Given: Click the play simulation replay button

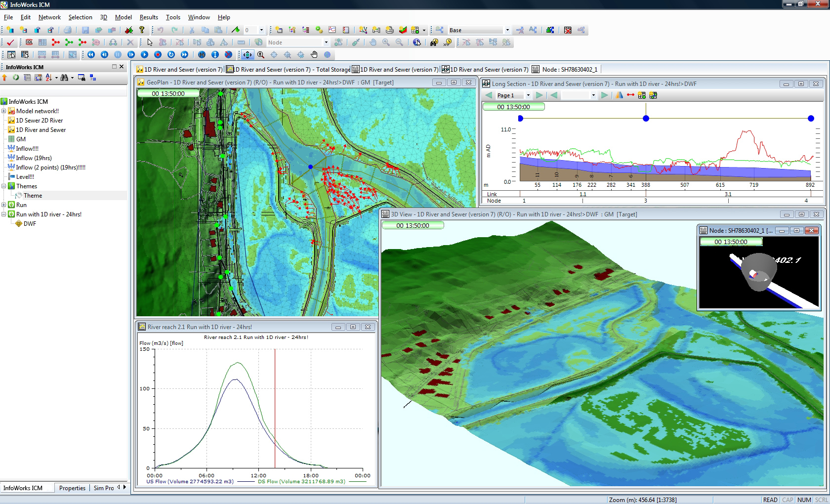Looking at the screenshot, I should pyautogui.click(x=144, y=55).
